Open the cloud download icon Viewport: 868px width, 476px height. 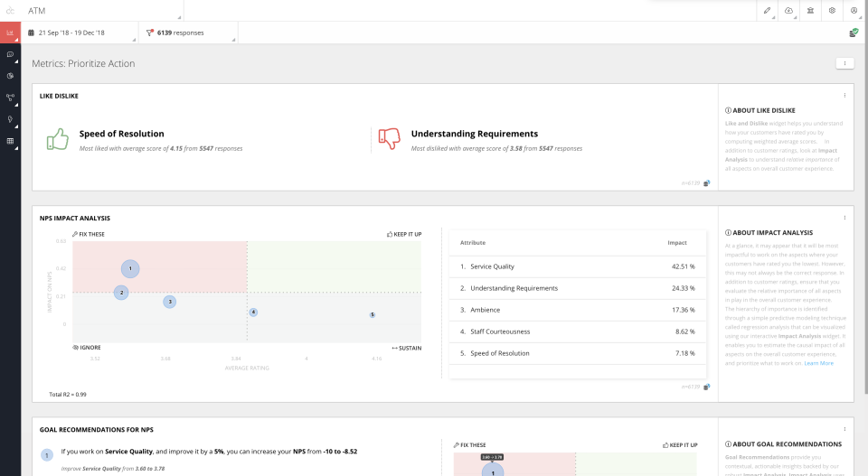[x=788, y=11]
